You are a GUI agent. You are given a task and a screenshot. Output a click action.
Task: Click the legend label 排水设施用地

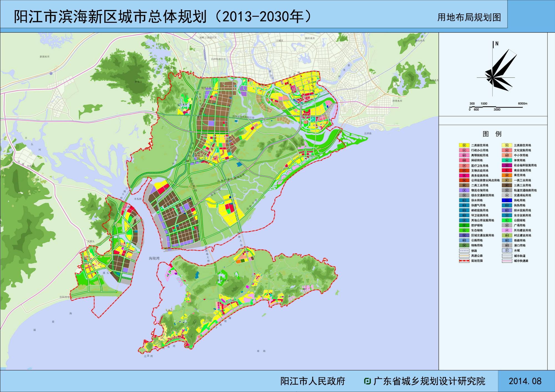pos(522,210)
